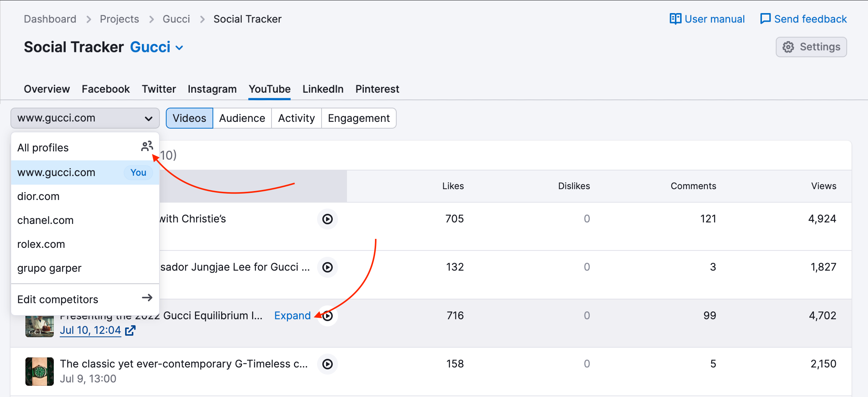The image size is (868, 397).
Task: Click the Gucci Equilibrium video thumbnail
Action: point(40,326)
